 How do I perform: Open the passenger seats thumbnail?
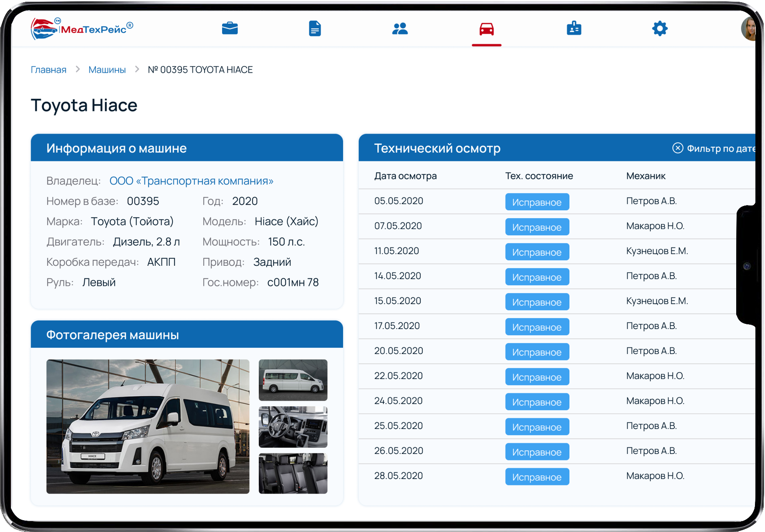pos(292,473)
